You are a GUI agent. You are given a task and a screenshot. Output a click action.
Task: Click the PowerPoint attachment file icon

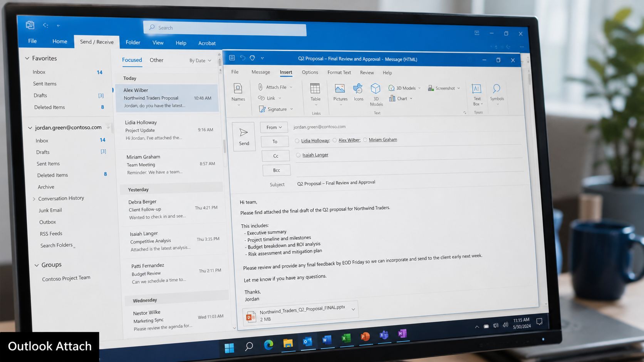[251, 317]
